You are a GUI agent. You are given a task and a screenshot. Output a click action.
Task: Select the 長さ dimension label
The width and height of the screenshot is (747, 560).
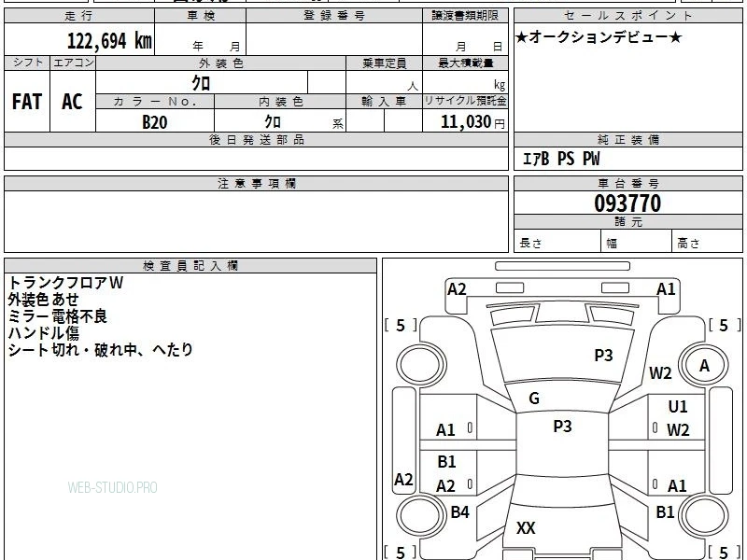pyautogui.click(x=530, y=243)
